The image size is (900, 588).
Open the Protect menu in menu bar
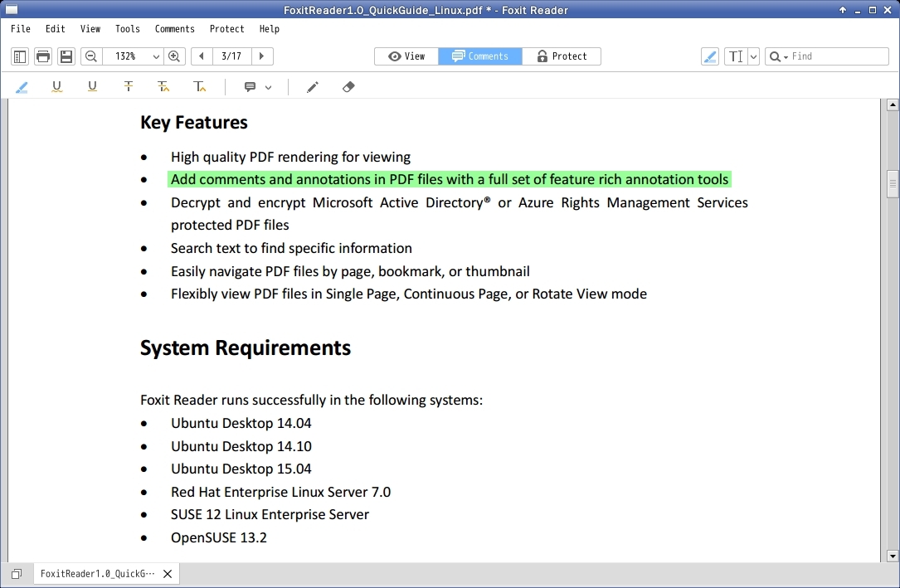pos(226,29)
